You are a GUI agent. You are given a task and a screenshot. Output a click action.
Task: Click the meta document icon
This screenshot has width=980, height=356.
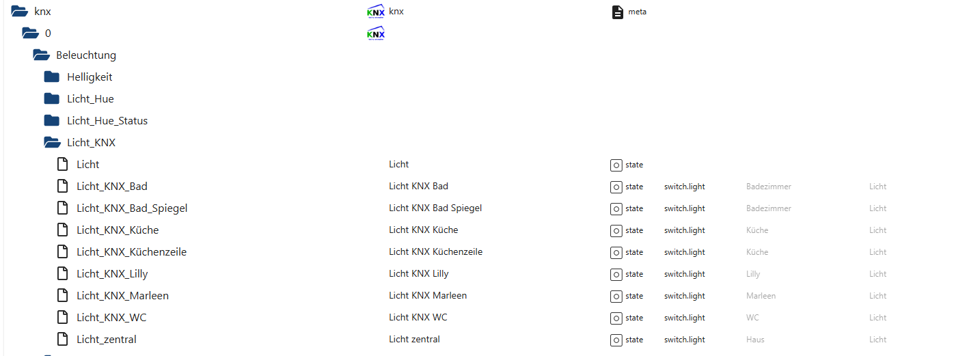[x=618, y=12]
